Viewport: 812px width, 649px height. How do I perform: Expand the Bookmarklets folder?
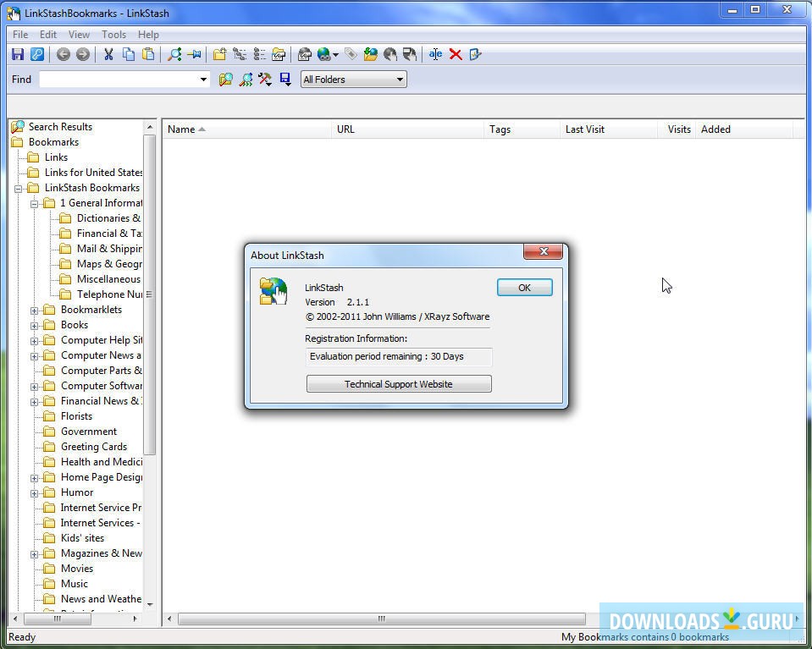34,311
